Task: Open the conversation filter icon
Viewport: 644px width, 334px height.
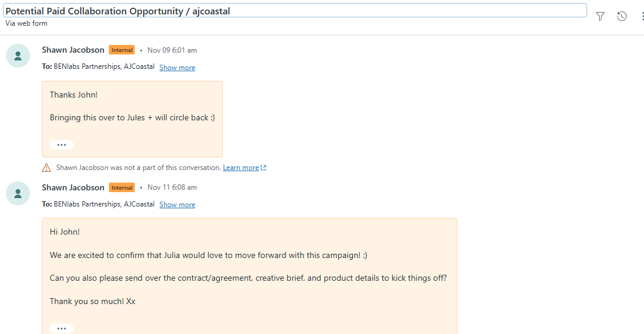Action: pos(600,16)
